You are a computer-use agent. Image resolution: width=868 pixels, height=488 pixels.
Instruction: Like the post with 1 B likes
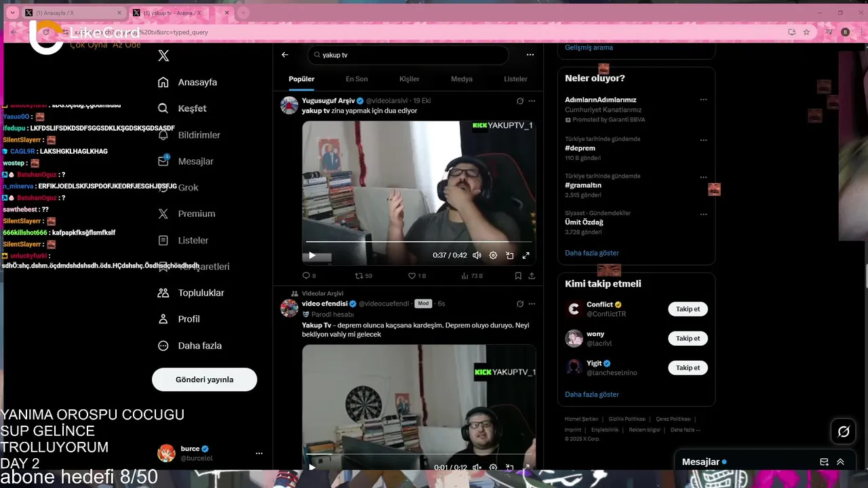416,276
